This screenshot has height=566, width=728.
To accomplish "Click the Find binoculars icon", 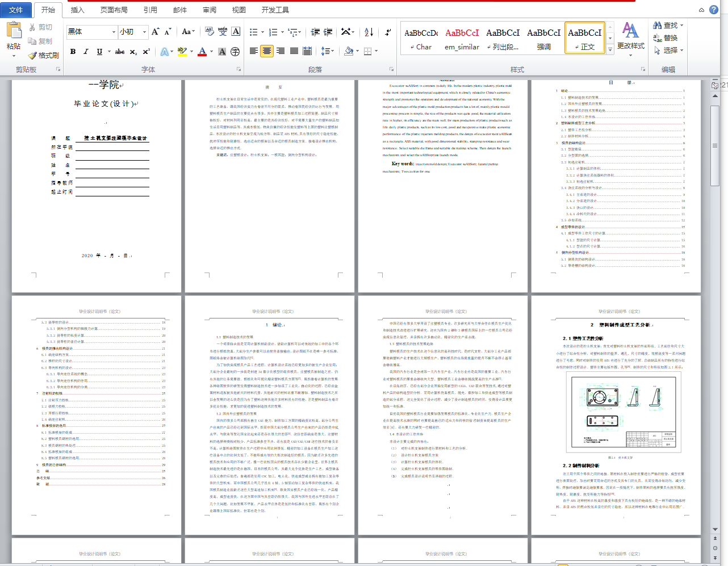I will tap(658, 25).
